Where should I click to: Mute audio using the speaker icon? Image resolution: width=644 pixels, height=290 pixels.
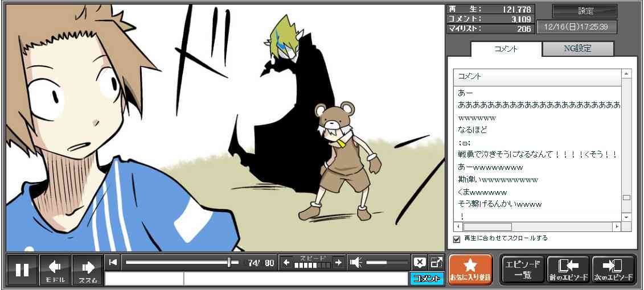click(x=356, y=262)
